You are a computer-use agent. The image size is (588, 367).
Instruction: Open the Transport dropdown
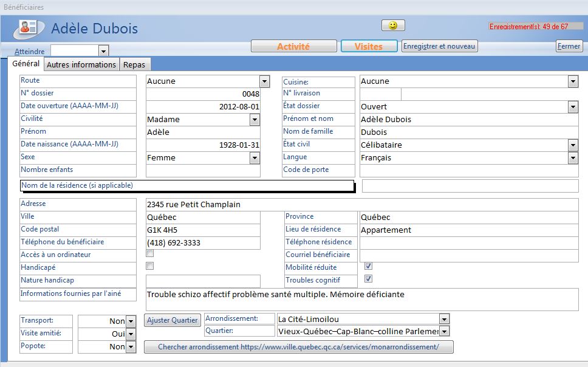131,321
